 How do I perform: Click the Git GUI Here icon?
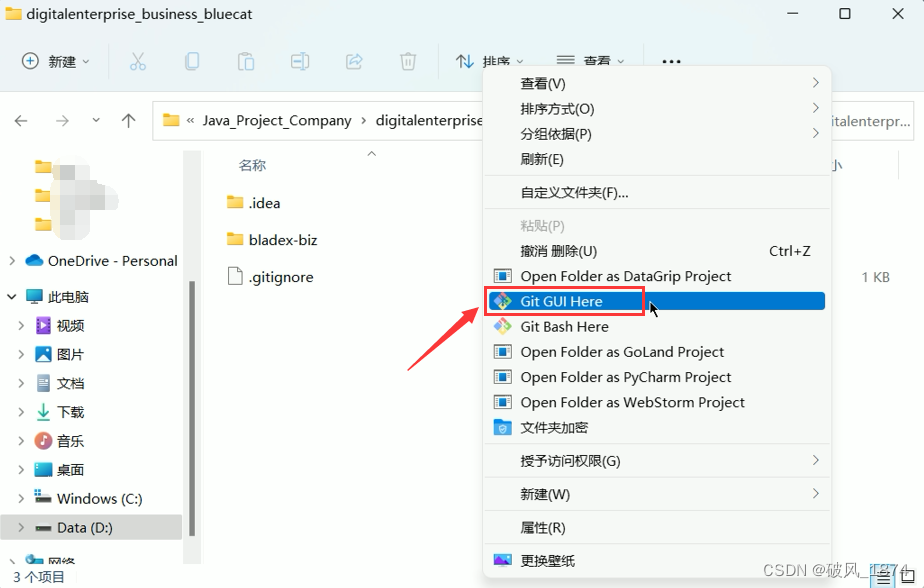pyautogui.click(x=503, y=301)
